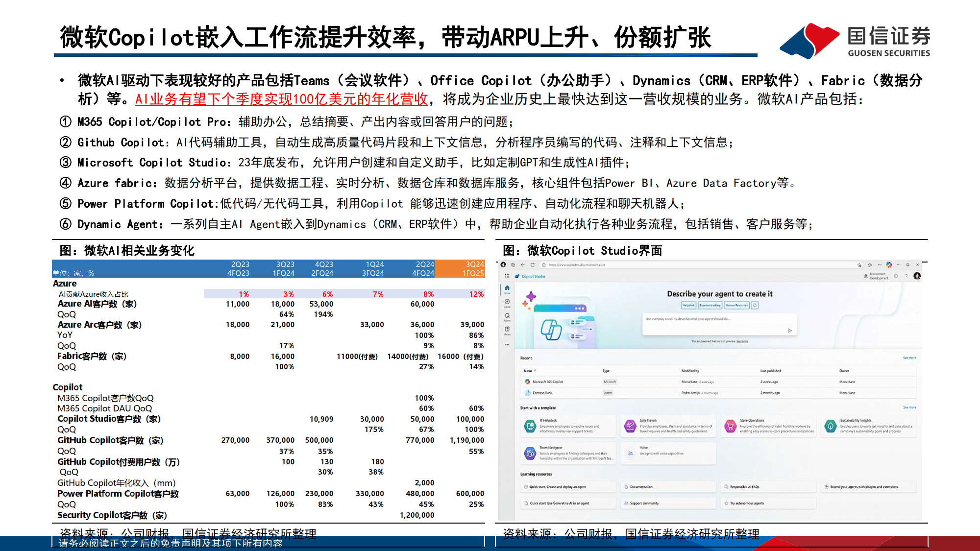Click the Safe Travels template icon
Image resolution: width=980 pixels, height=551 pixels.
pos(630,426)
